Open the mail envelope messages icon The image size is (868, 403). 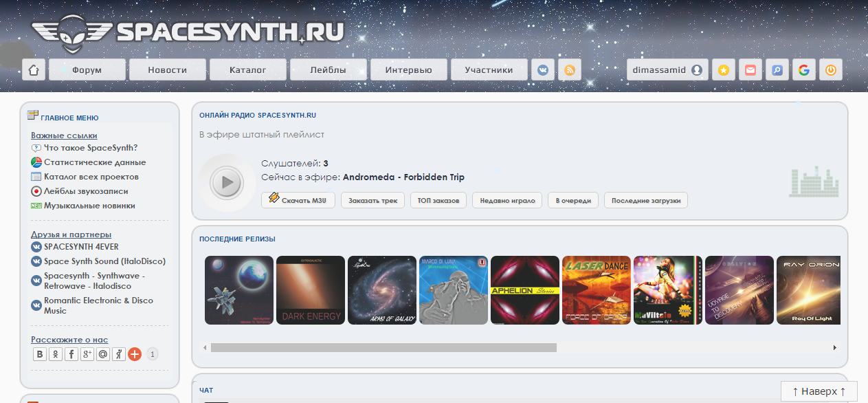coord(750,69)
